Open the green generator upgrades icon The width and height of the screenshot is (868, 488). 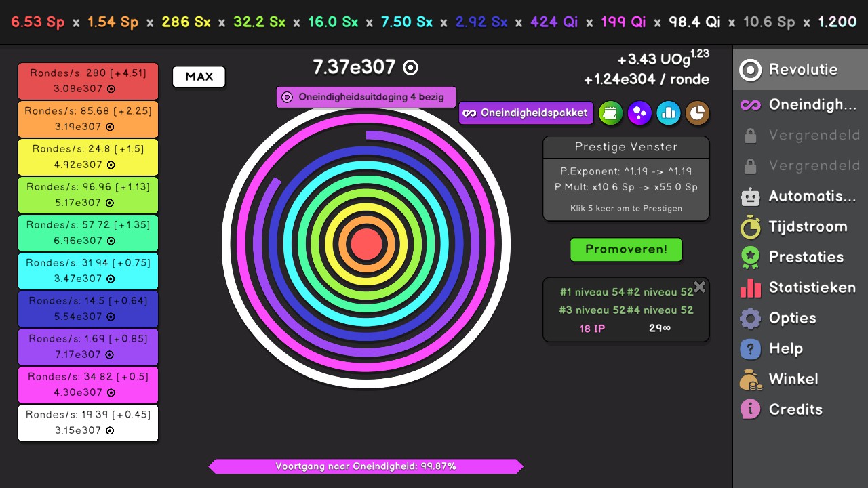[610, 113]
